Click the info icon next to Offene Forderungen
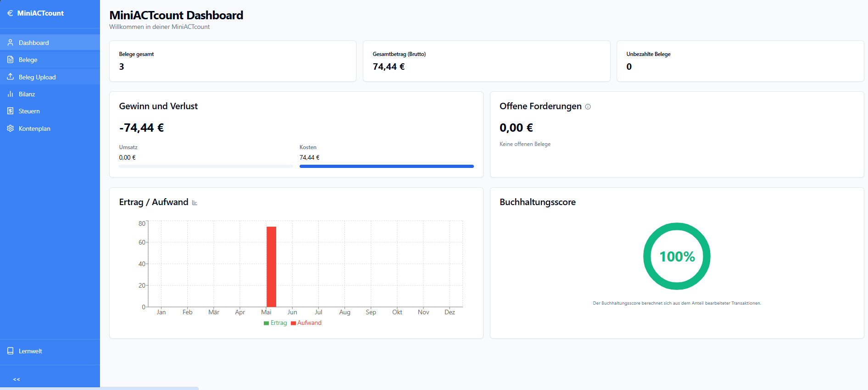This screenshot has width=868, height=390. [588, 106]
